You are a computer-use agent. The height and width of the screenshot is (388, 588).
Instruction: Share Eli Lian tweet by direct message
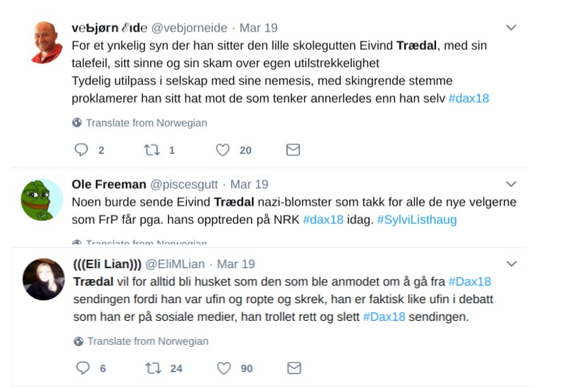coord(294,368)
